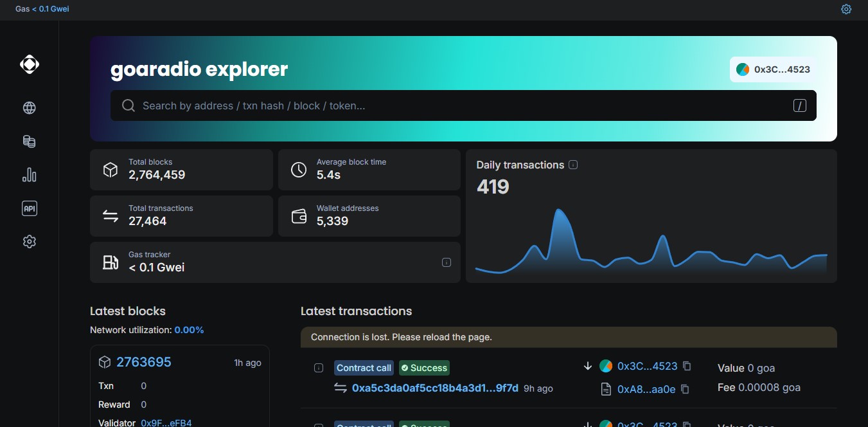Viewport: 868px width, 427px height.
Task: Open the settings gear in the top bar
Action: tap(846, 9)
